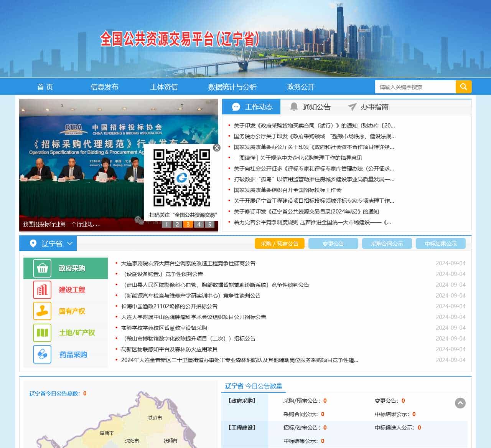Open the 信息发布 menu

tap(104, 87)
